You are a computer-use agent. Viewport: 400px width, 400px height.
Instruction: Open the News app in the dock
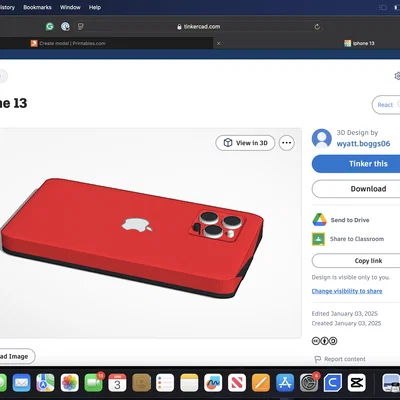point(237,382)
